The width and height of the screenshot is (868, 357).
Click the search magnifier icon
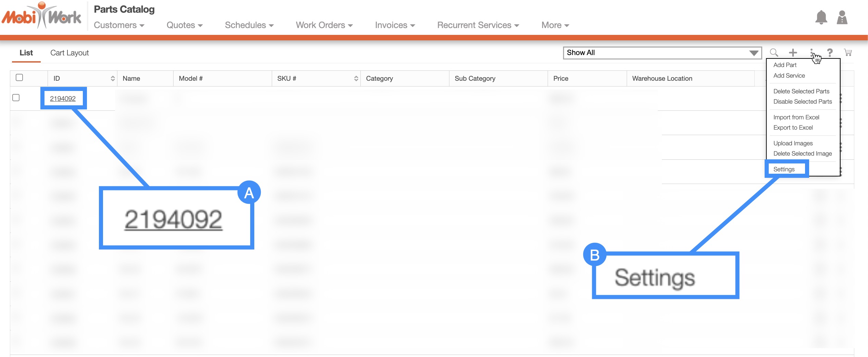tap(774, 53)
